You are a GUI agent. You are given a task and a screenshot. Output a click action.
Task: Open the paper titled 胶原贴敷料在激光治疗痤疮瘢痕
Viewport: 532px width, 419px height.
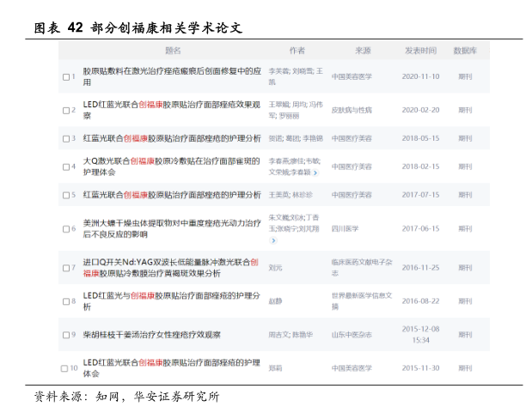click(x=172, y=71)
